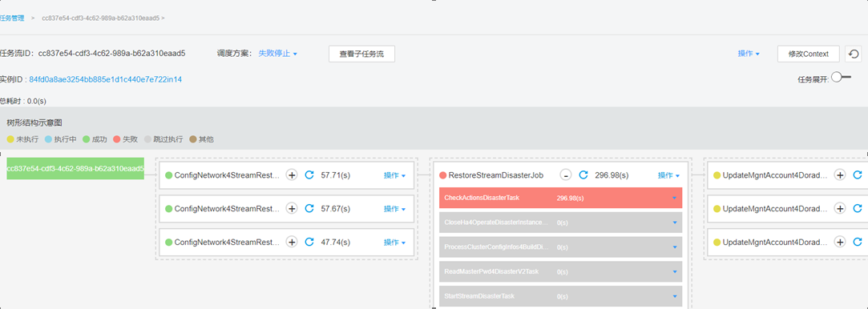Collapse the RestoreStreamDisasterJob node
868x309 pixels.
566,175
